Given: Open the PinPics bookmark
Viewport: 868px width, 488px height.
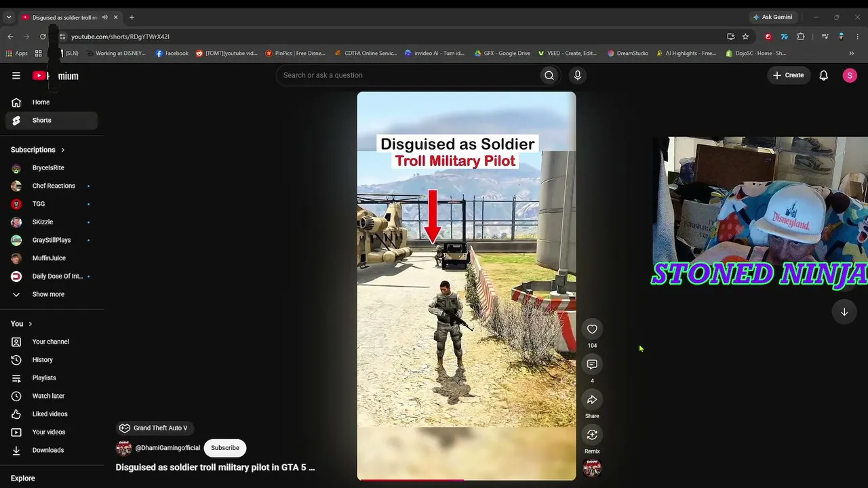Looking at the screenshot, I should 296,53.
